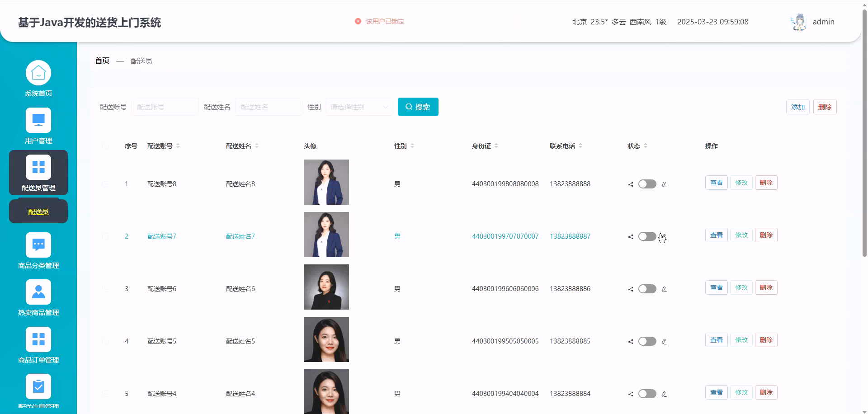Click edit pencil icon in 配送账号5 row
Viewport: 868px width, 414px height.
pyautogui.click(x=664, y=342)
